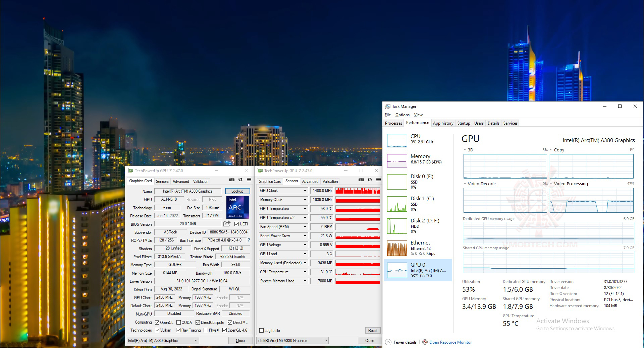Open Resource Monitor link
644x348 pixels.
[450, 342]
